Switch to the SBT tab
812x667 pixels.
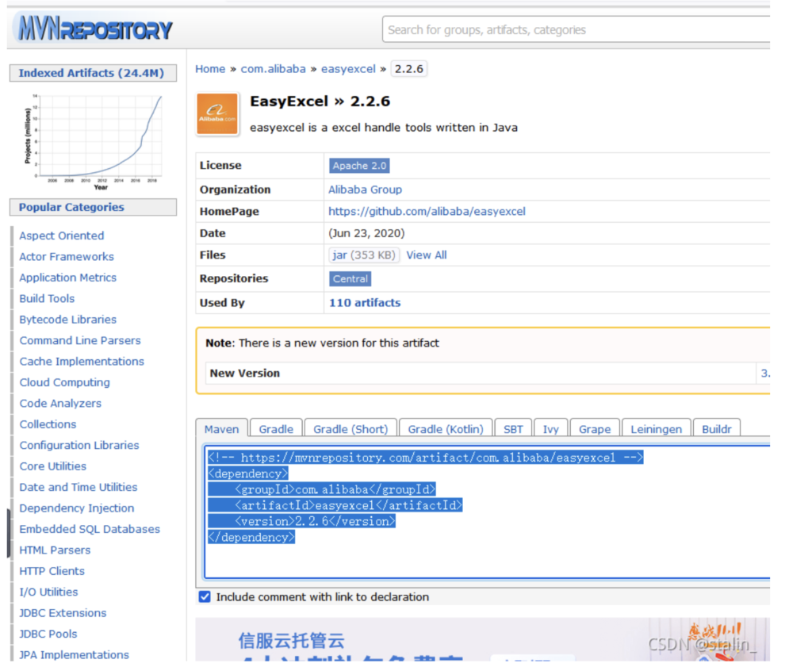tap(513, 429)
